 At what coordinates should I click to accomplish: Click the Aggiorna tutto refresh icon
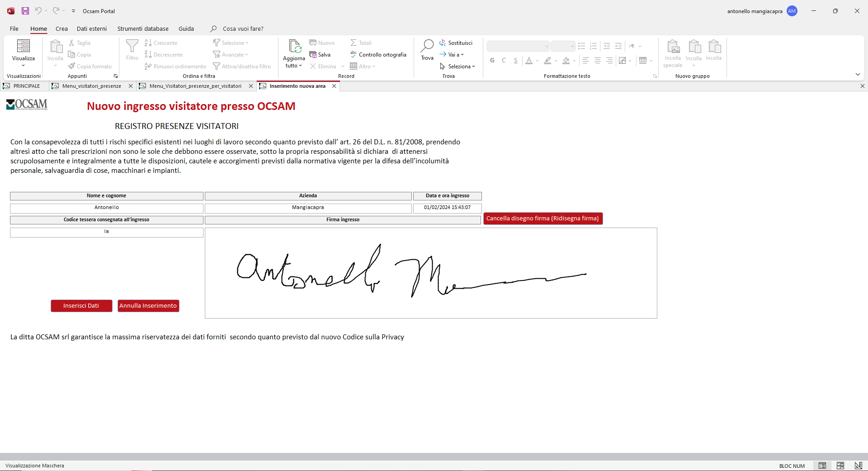295,46
